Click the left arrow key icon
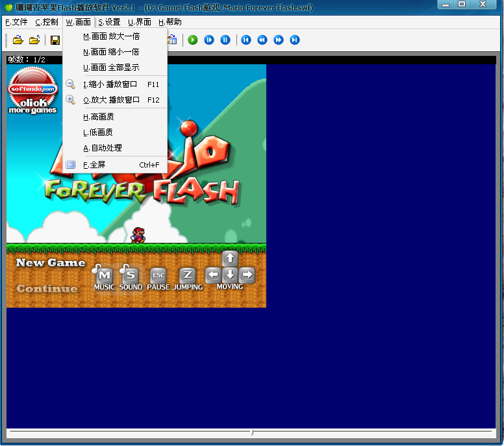The width and height of the screenshot is (504, 446). pyautogui.click(x=213, y=275)
